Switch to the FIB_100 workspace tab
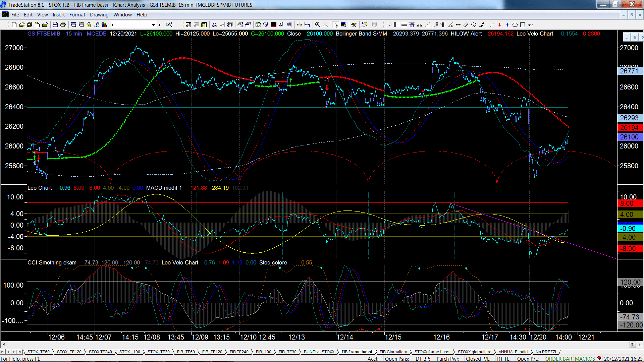Screen dimensions: 644x362 tap(263, 352)
